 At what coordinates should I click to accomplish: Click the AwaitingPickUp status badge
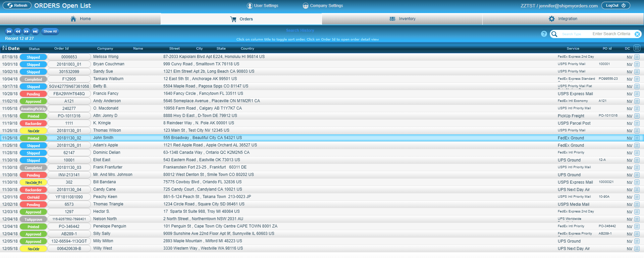[x=33, y=109]
